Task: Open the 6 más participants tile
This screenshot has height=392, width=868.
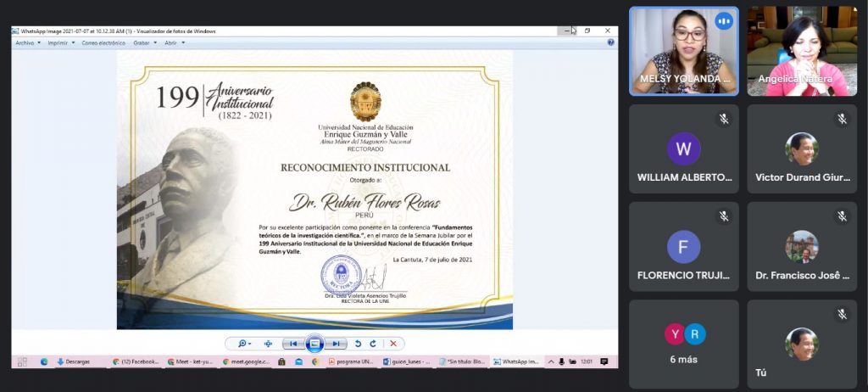Action: (684, 344)
